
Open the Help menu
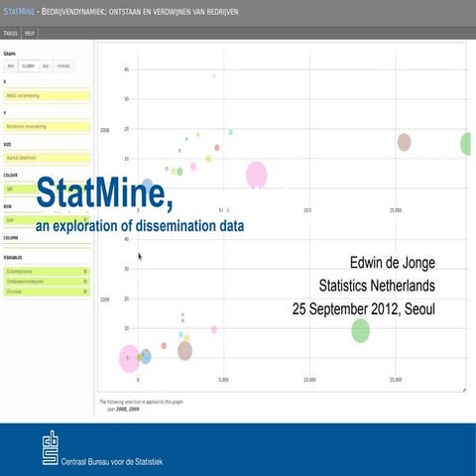[30, 33]
